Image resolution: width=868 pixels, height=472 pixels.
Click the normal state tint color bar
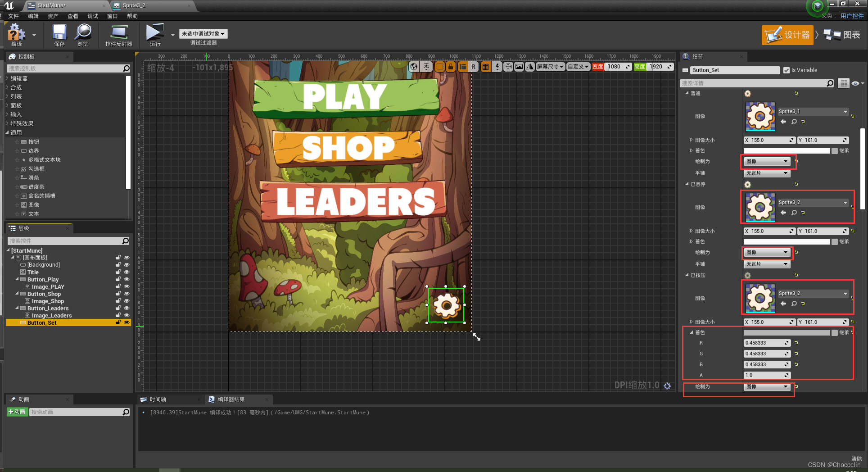click(787, 151)
